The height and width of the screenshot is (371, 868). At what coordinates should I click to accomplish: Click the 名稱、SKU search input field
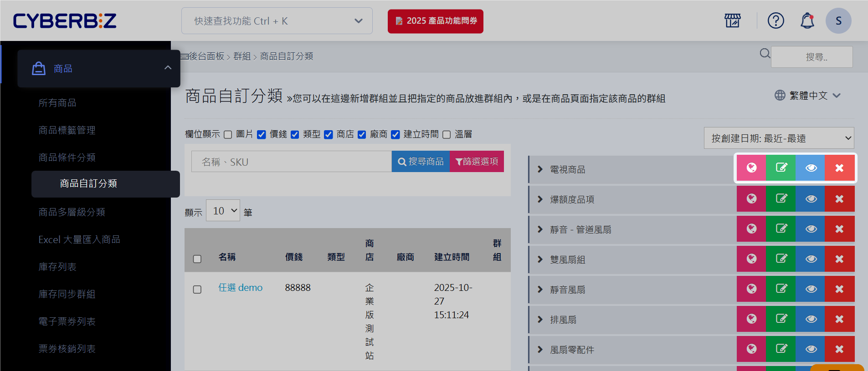(x=291, y=162)
